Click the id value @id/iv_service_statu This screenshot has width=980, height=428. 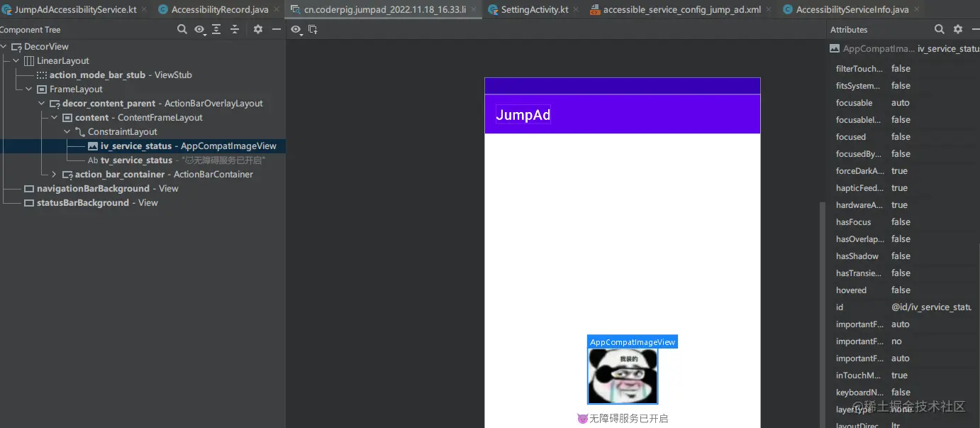pos(932,307)
